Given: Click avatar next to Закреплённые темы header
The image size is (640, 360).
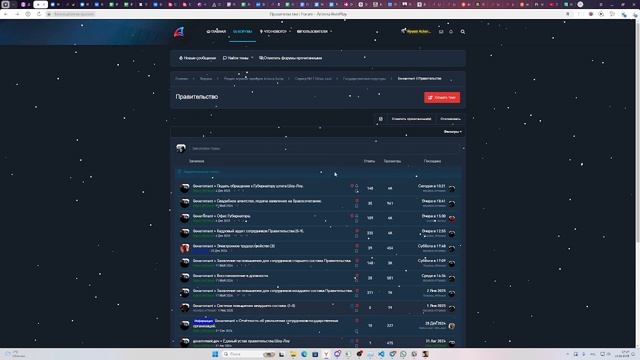Looking at the screenshot, I should [181, 148].
